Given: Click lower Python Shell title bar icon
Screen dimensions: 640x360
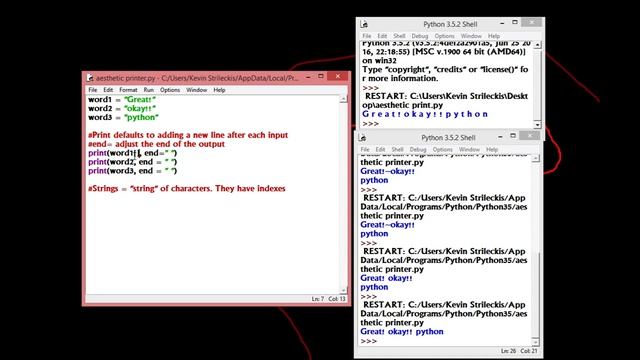Looking at the screenshot, I should [x=362, y=138].
